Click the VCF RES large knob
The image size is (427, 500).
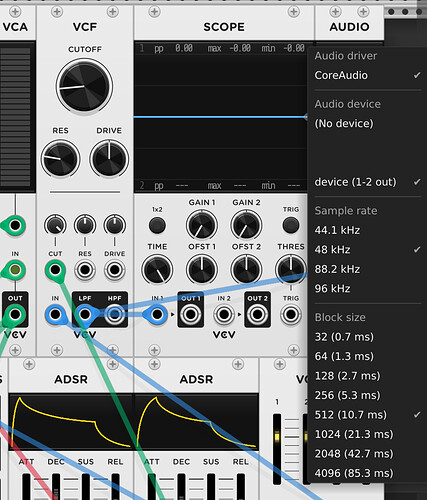point(60,159)
